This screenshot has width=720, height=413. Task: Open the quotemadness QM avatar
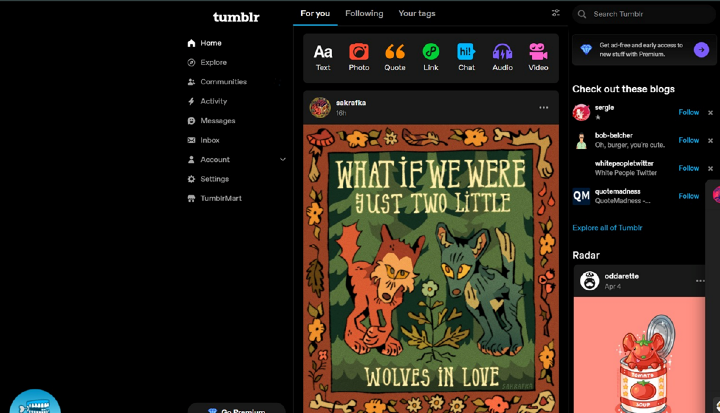click(581, 196)
